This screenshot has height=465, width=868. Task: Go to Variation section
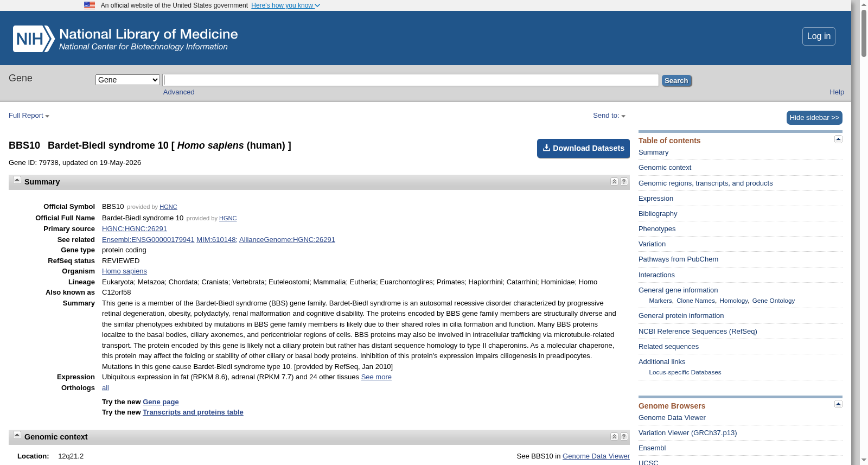(652, 244)
